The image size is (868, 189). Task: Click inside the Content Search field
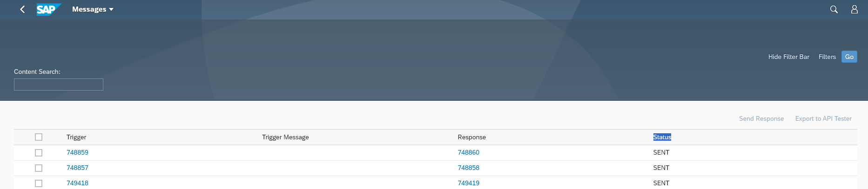coord(59,85)
